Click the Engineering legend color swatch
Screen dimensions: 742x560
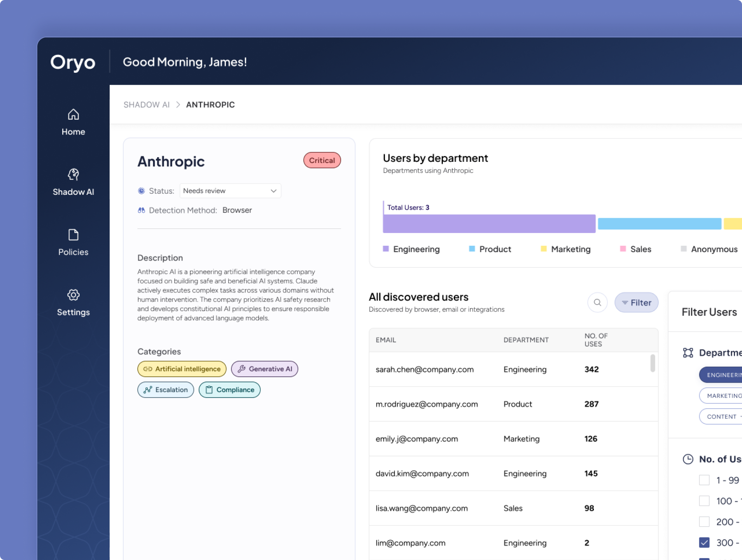pos(386,249)
